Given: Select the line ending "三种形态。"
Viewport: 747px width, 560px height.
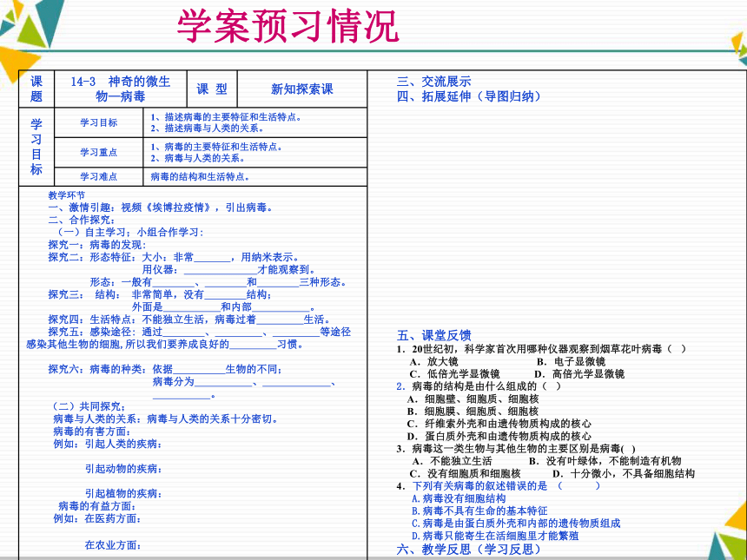Looking at the screenshot, I should pos(219,282).
